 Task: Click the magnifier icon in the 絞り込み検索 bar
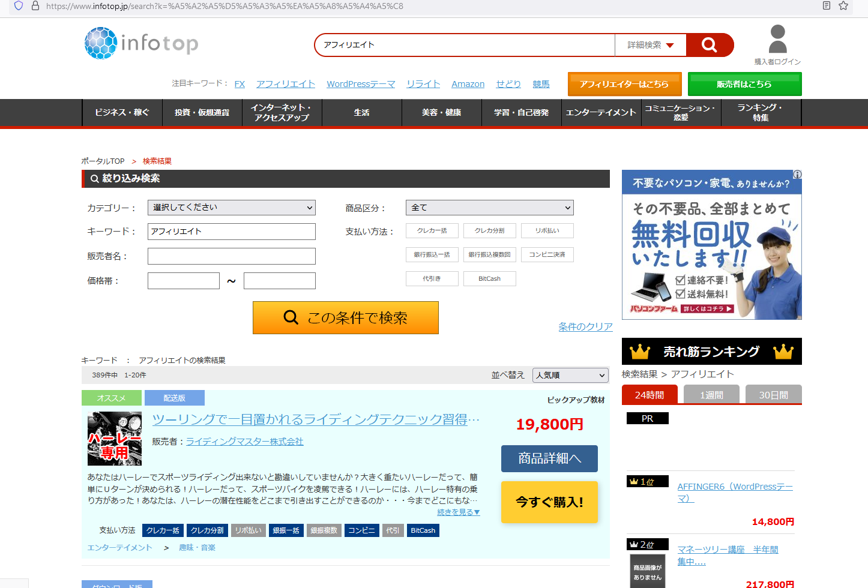[94, 178]
